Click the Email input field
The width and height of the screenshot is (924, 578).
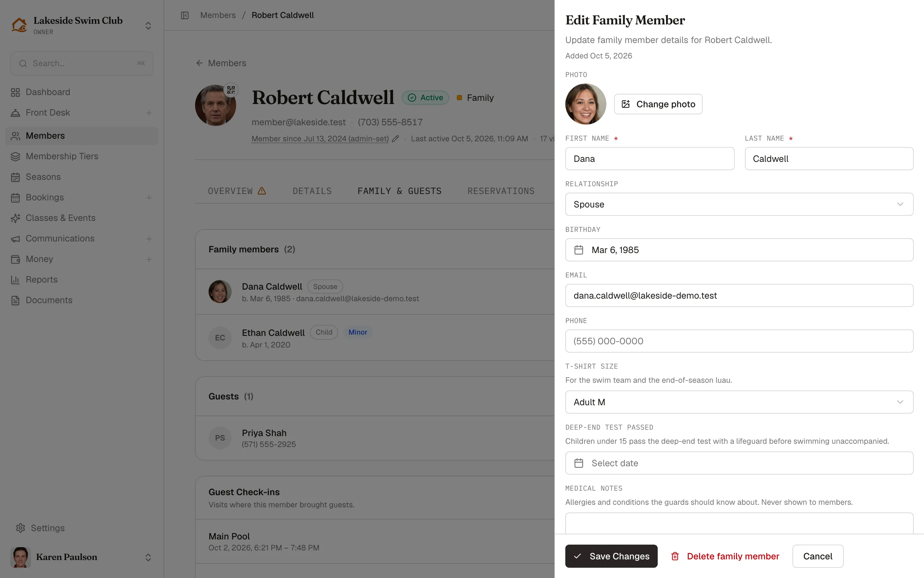(x=739, y=295)
